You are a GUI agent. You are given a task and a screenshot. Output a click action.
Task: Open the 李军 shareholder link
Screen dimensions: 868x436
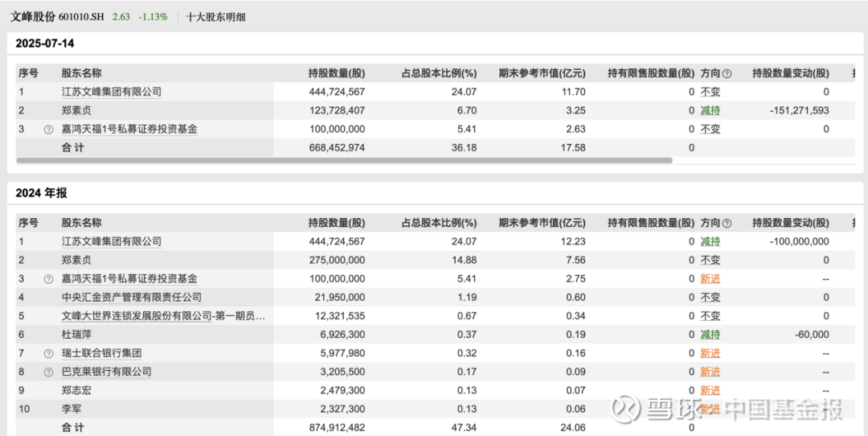72,409
